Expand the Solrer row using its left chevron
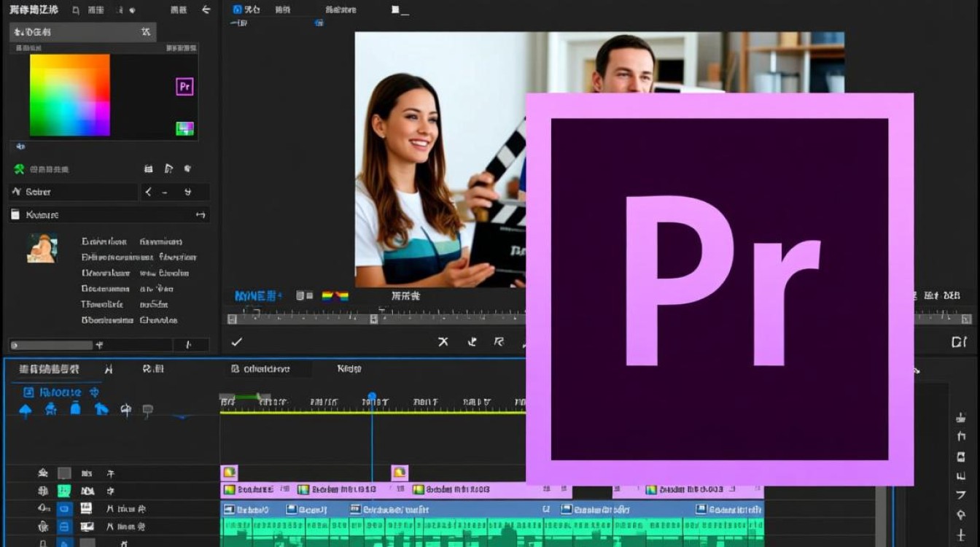Image resolution: width=980 pixels, height=547 pixels. pos(149,192)
